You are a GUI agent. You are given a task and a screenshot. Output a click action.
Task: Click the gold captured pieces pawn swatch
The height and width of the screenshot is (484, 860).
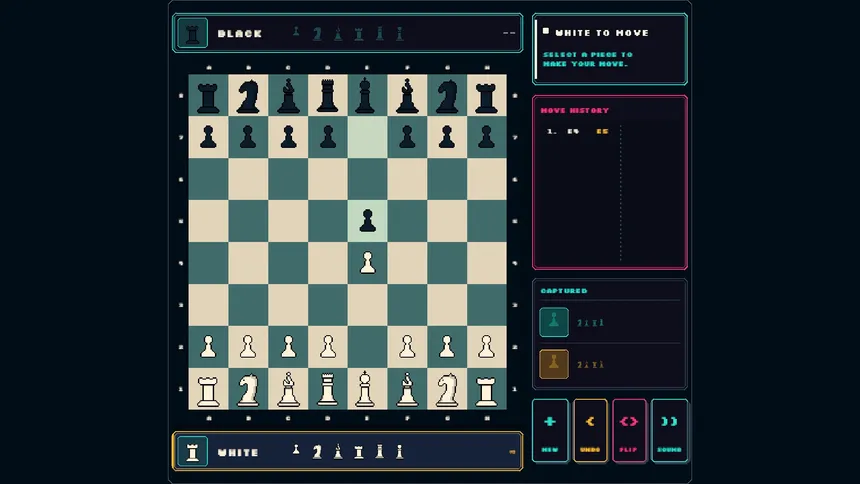[554, 364]
